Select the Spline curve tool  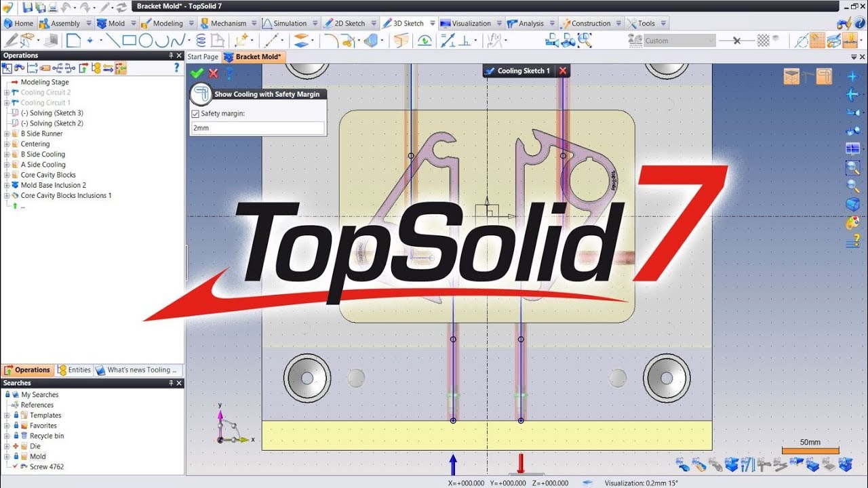coord(178,40)
